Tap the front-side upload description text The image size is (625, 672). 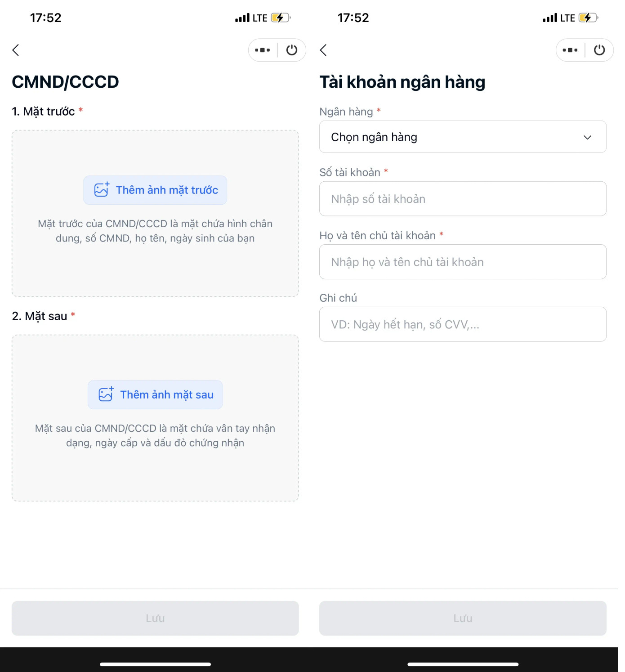click(155, 231)
